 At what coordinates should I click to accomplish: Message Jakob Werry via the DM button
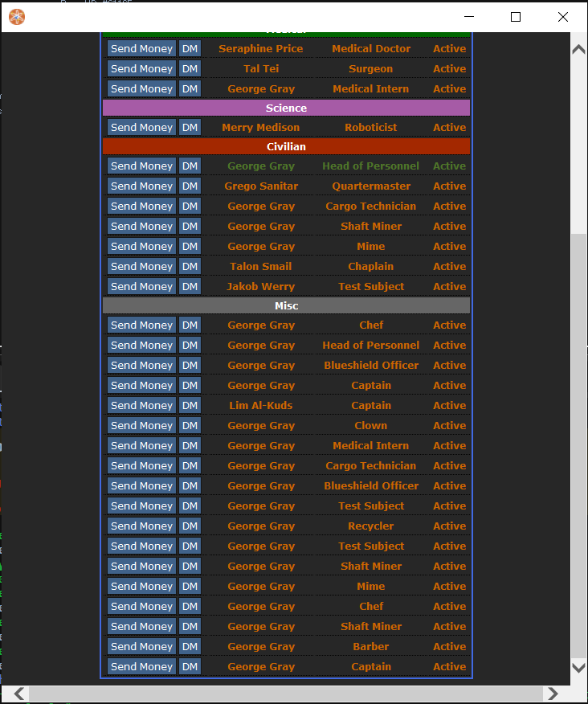(x=190, y=287)
